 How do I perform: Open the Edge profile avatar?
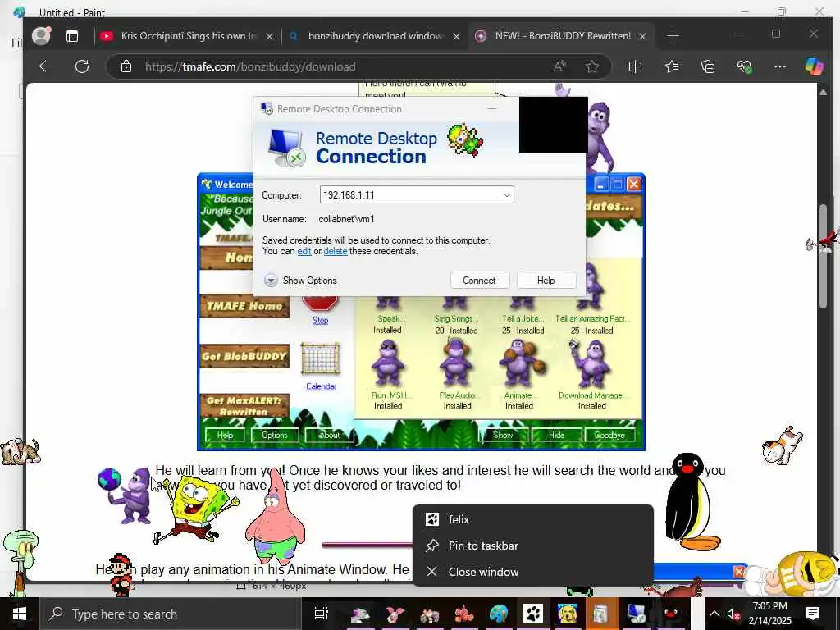click(41, 36)
